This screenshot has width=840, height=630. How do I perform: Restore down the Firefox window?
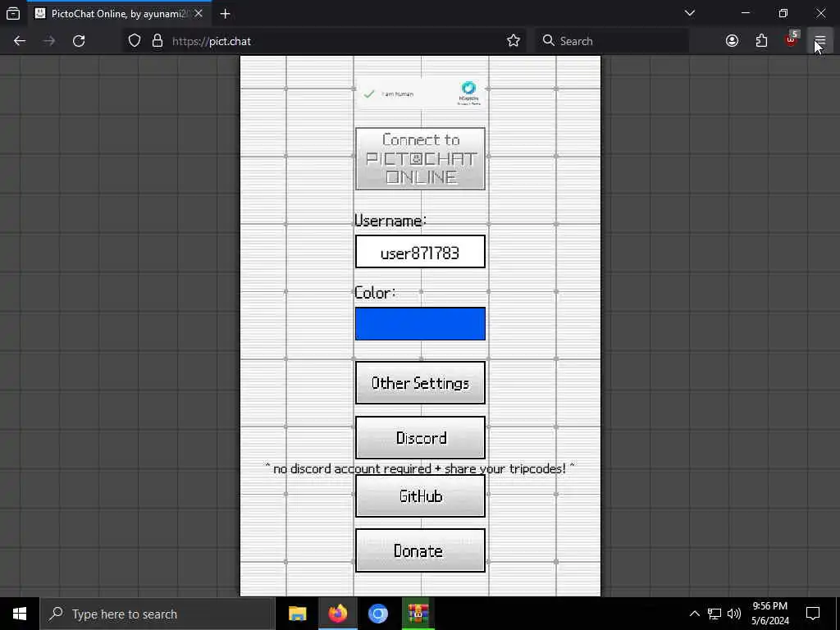783,13
